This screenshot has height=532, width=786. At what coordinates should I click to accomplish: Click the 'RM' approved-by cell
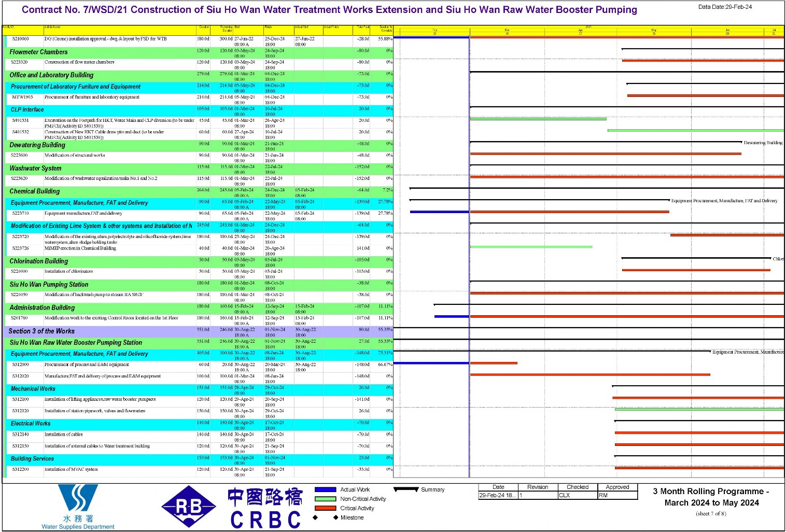(617, 495)
